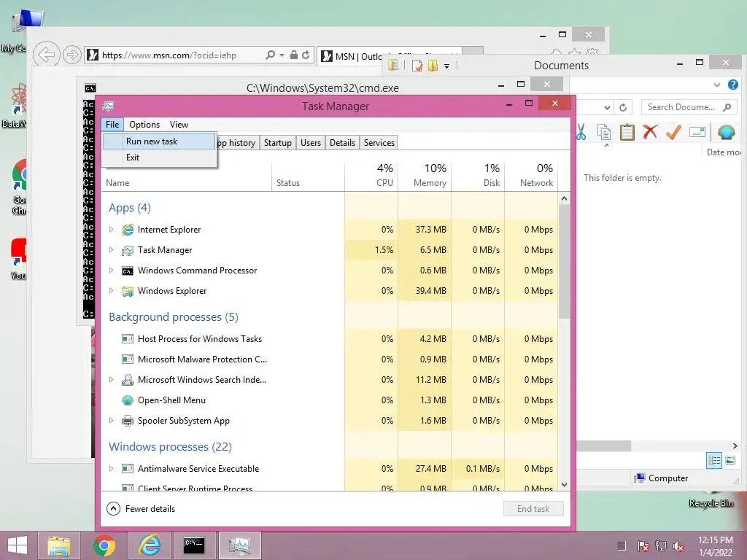This screenshot has width=747, height=560.
Task: Click Microsoft Windows Search Indexer icon
Action: pyautogui.click(x=127, y=380)
